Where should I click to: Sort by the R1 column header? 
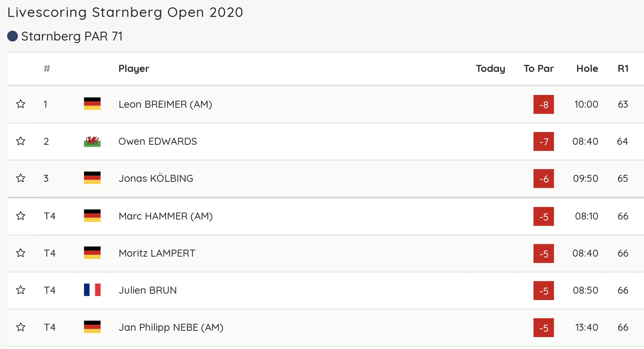click(623, 68)
